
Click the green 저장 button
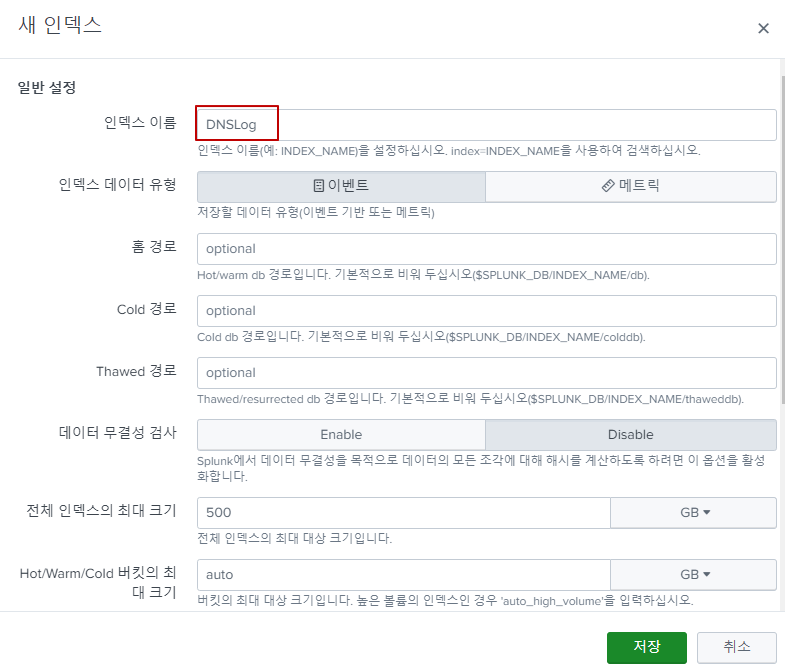646,647
